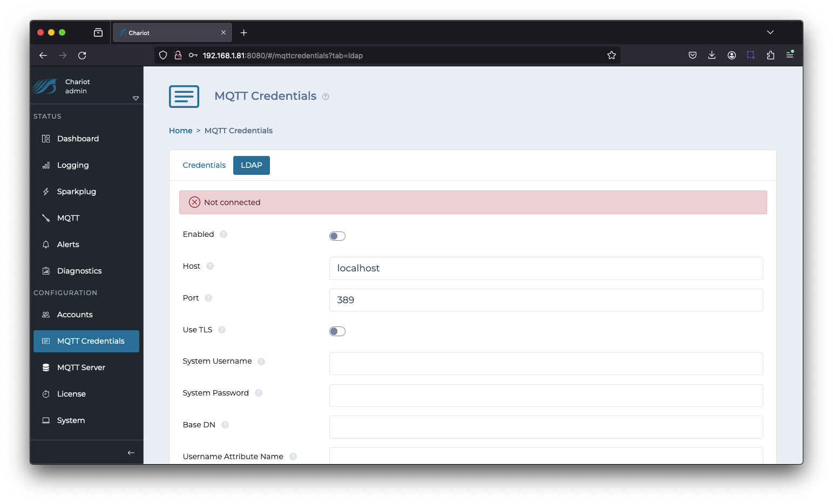The image size is (833, 504).
Task: Close the Chariot browser tab
Action: point(224,33)
